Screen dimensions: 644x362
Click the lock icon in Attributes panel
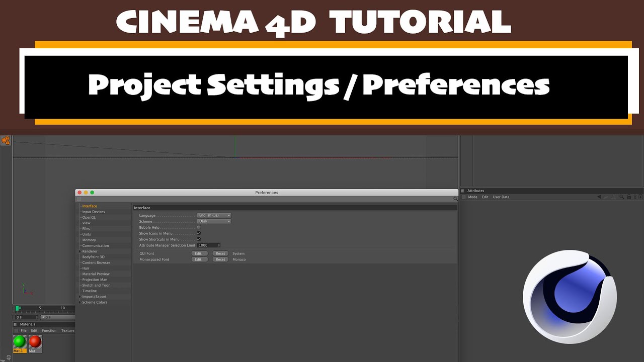629,197
